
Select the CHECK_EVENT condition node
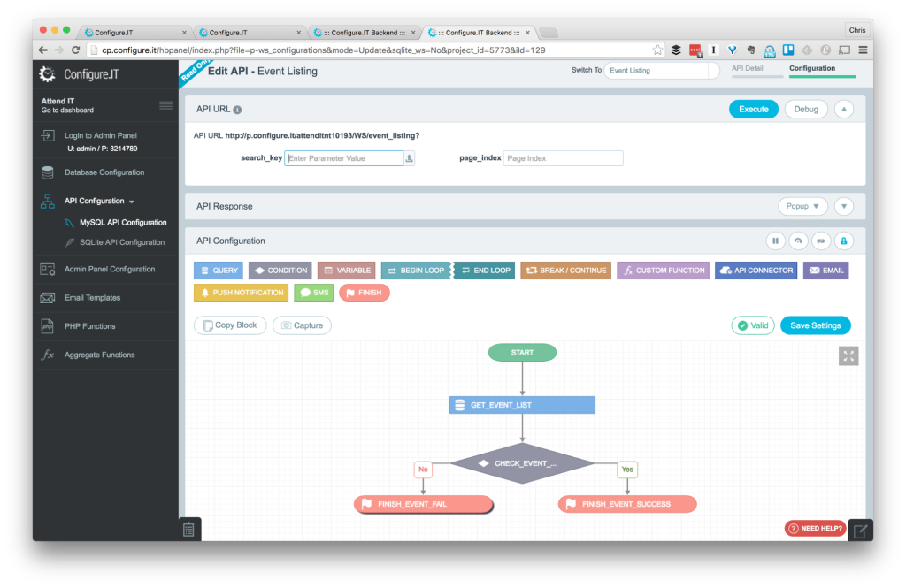tap(522, 463)
